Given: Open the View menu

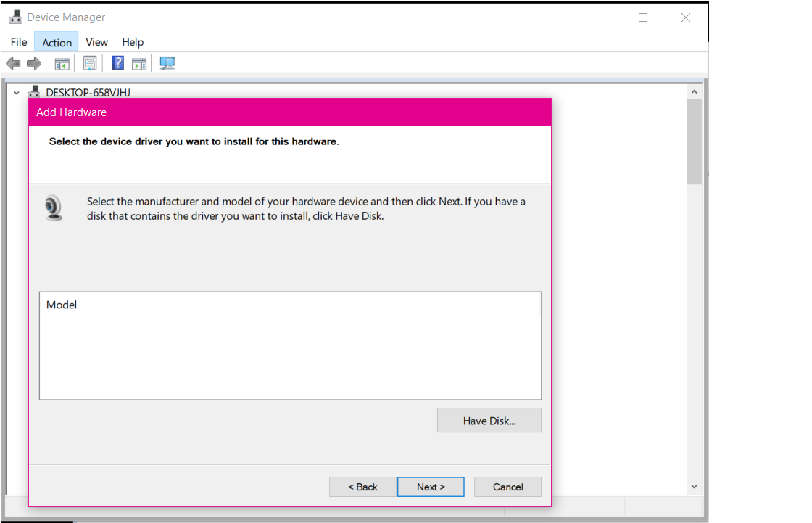Looking at the screenshot, I should tap(96, 41).
